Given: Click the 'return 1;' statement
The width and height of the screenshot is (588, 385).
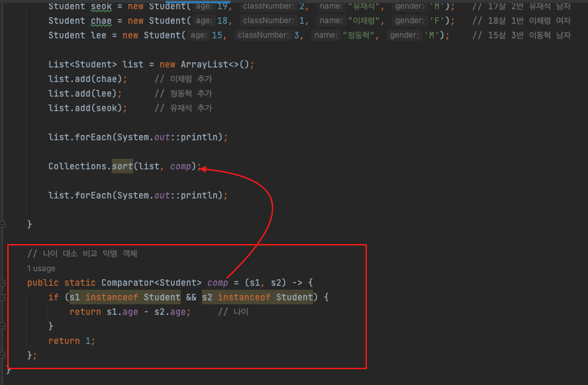Looking at the screenshot, I should [72, 341].
